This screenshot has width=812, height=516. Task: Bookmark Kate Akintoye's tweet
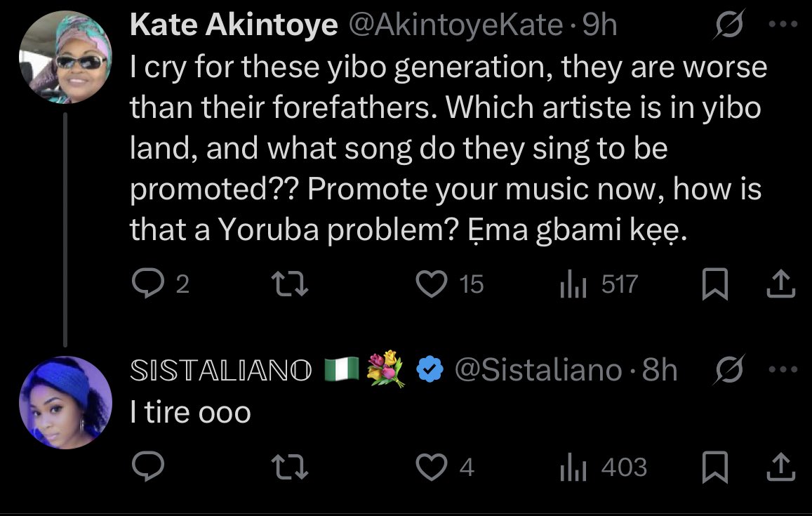(x=714, y=284)
